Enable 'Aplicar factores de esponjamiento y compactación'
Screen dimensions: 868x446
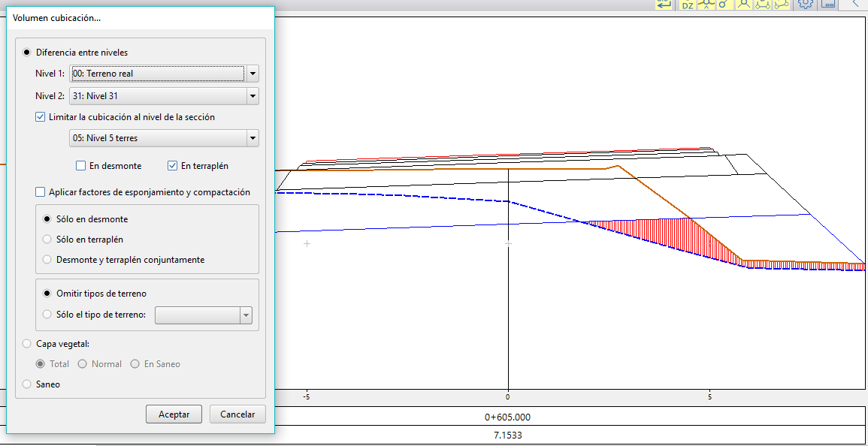click(41, 192)
